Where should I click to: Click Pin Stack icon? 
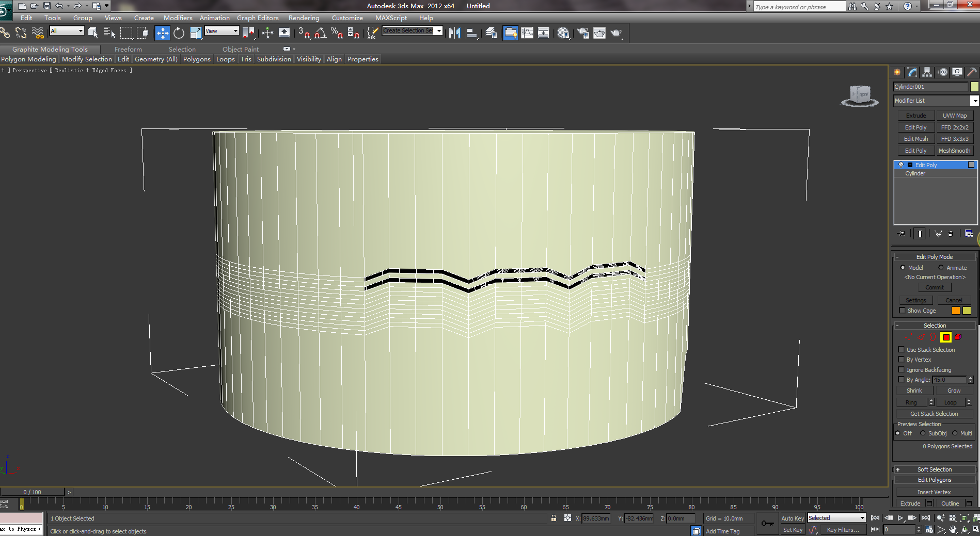coord(902,234)
